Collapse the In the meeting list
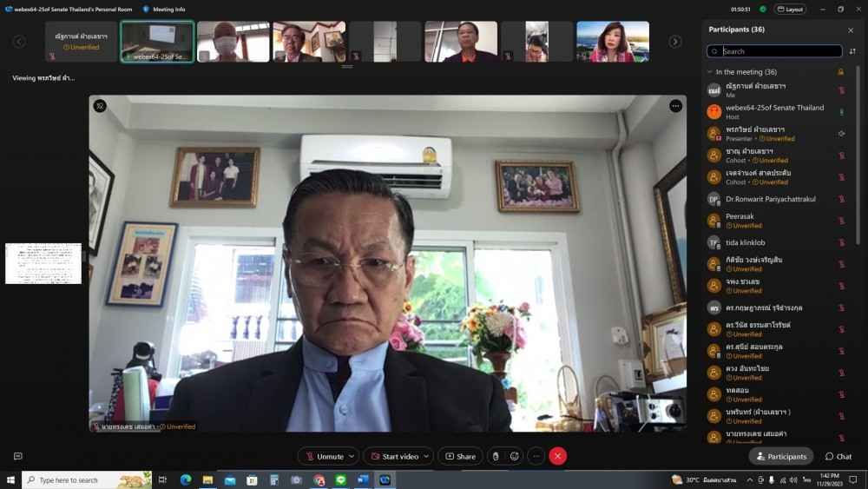 point(710,72)
